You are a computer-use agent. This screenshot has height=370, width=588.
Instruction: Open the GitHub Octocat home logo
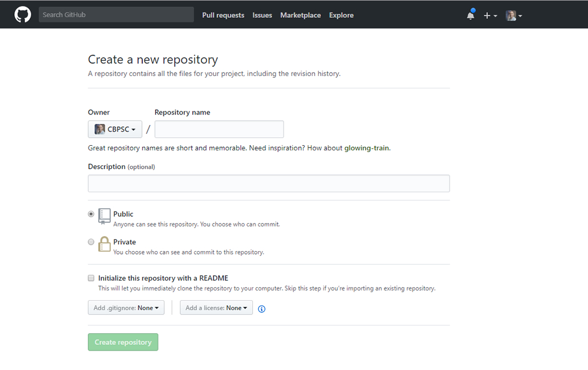[22, 15]
